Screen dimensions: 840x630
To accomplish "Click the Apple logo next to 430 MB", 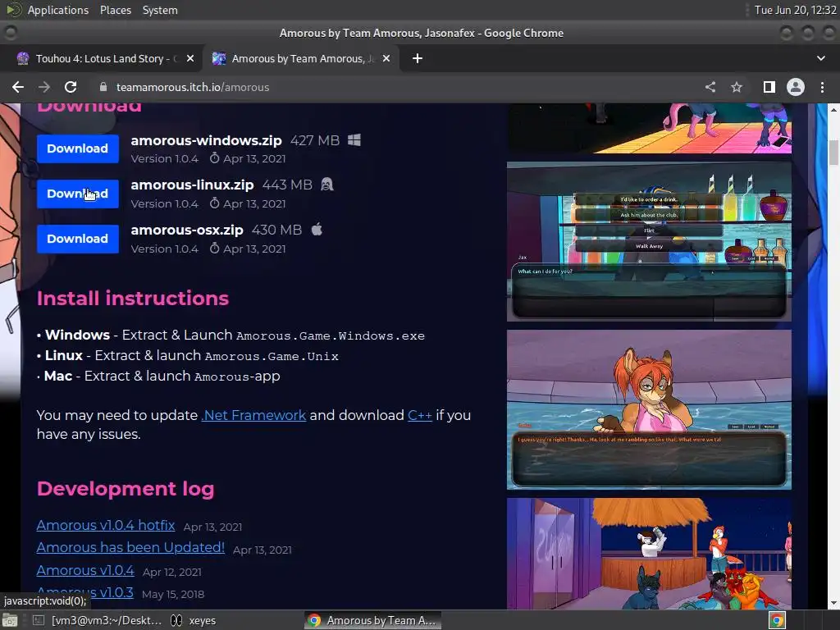I will click(x=317, y=230).
